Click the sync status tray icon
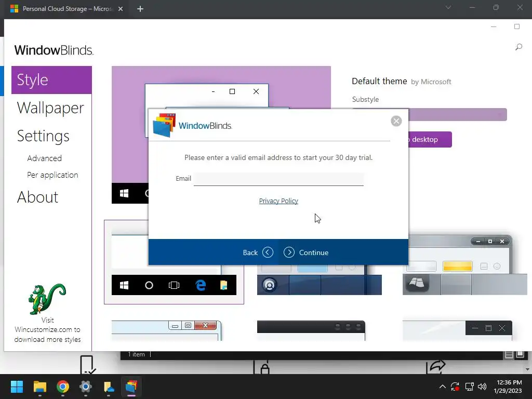The height and width of the screenshot is (399, 532). tap(455, 387)
